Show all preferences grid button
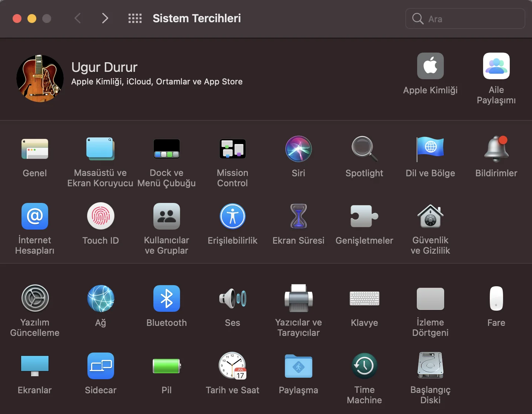Image resolution: width=532 pixels, height=414 pixels. 135,18
